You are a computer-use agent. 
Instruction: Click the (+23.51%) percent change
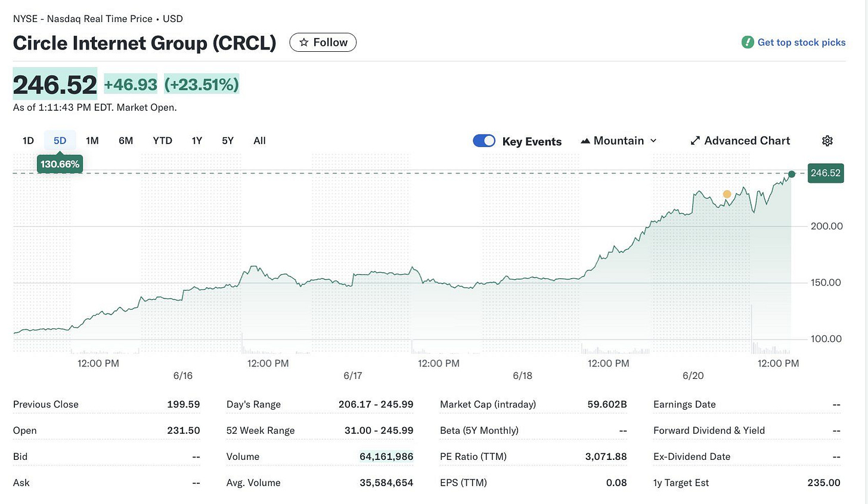(201, 85)
